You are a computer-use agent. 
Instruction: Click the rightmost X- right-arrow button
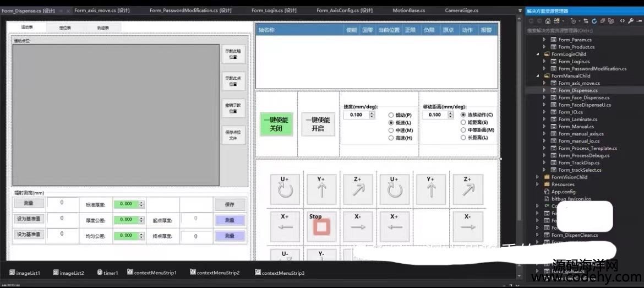[x=467, y=225]
